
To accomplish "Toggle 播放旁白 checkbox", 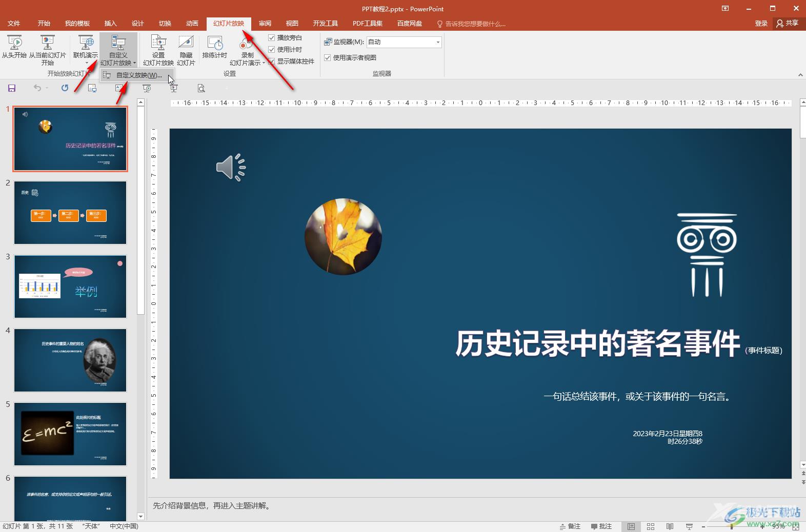I will point(272,37).
